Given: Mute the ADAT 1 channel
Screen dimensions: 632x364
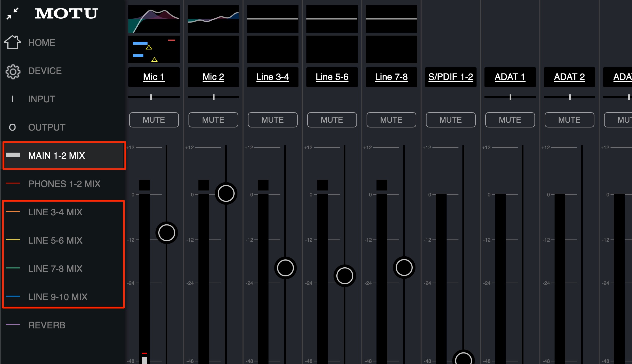Looking at the screenshot, I should point(510,120).
